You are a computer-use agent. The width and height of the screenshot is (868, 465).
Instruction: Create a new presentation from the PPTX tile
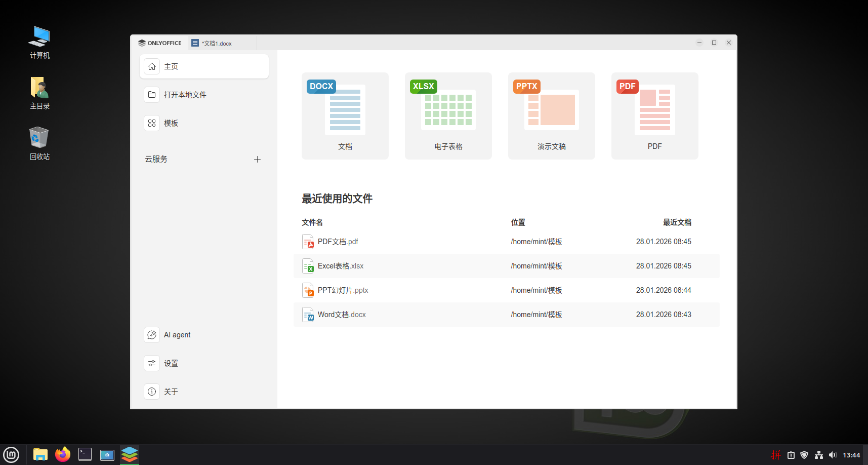tap(551, 115)
